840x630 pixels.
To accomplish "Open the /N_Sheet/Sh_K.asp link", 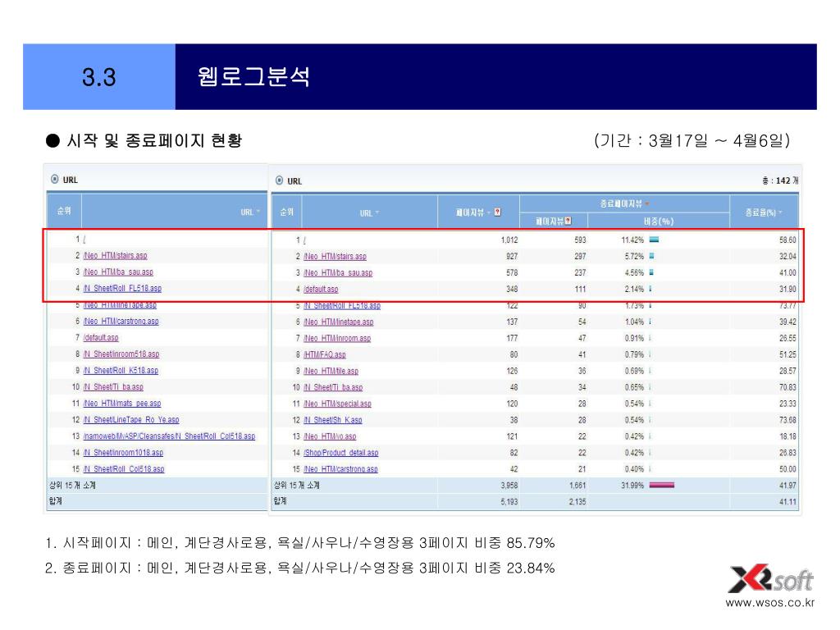I will (333, 420).
